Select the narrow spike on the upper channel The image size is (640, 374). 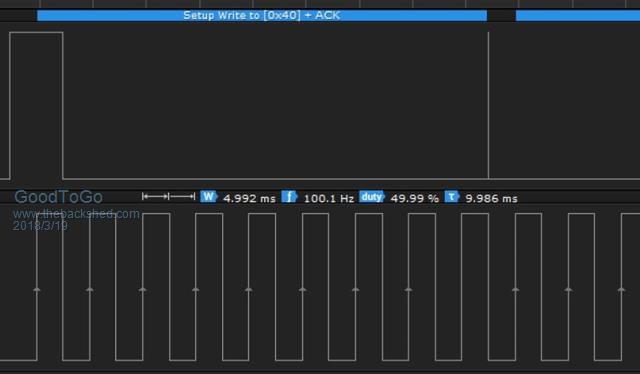click(x=489, y=105)
